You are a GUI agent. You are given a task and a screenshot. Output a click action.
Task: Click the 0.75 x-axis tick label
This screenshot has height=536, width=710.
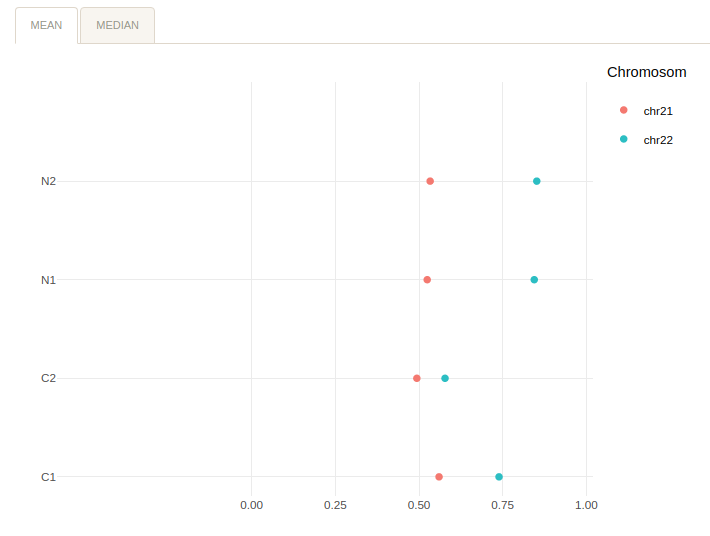(x=503, y=505)
